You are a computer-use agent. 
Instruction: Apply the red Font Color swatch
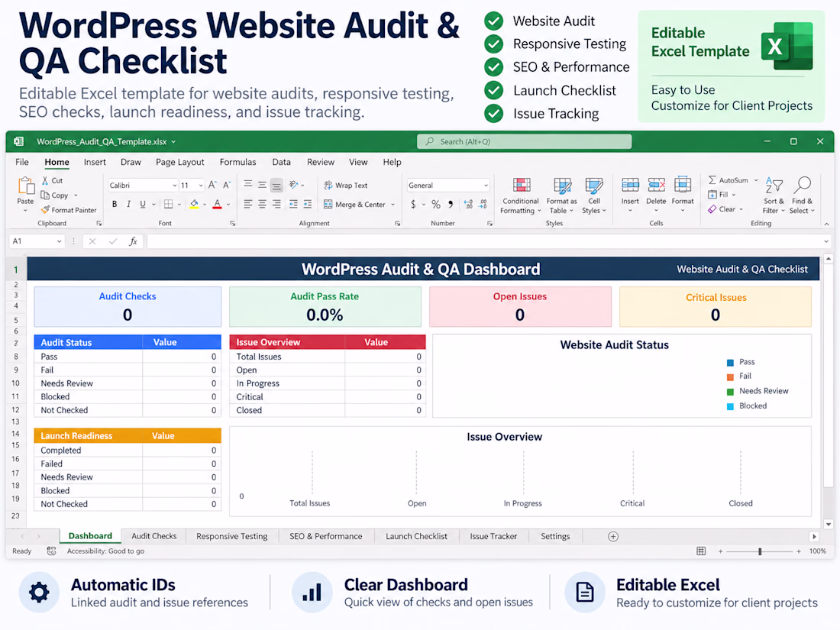[x=217, y=204]
